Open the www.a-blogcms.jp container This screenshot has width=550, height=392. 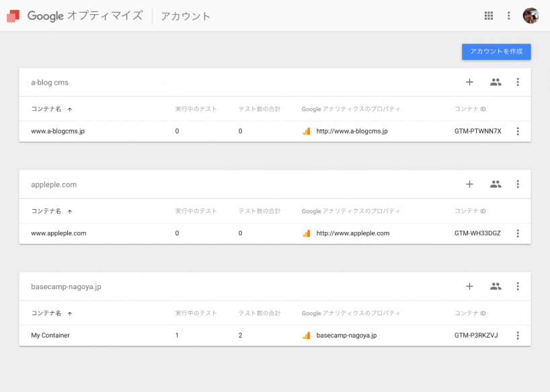(58, 131)
